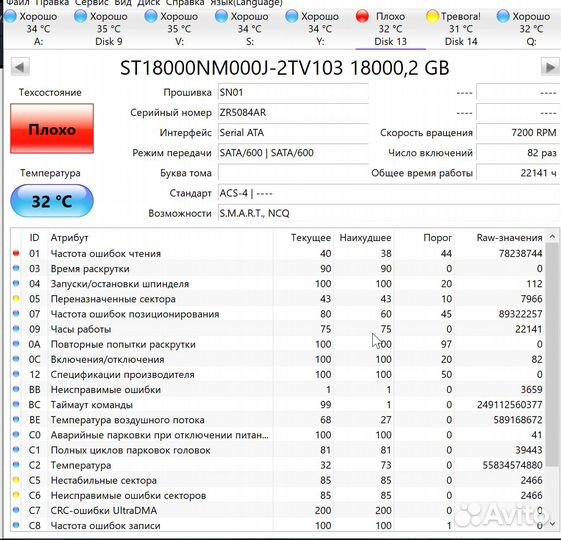
Task: Click blue status dot of attribute BB
Action: (16, 389)
